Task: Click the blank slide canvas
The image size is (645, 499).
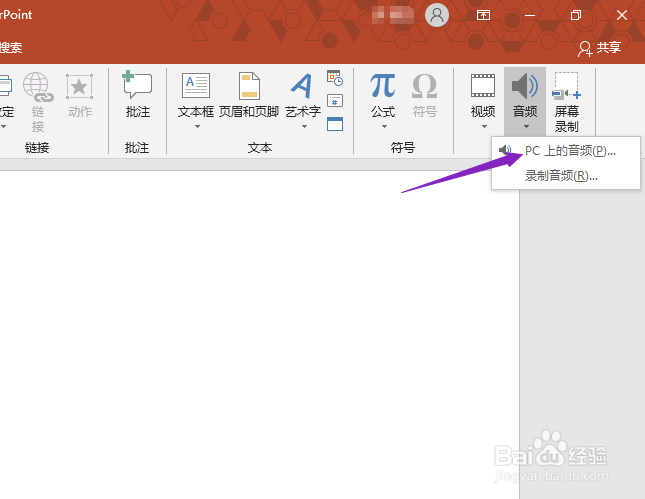Action: (x=259, y=334)
